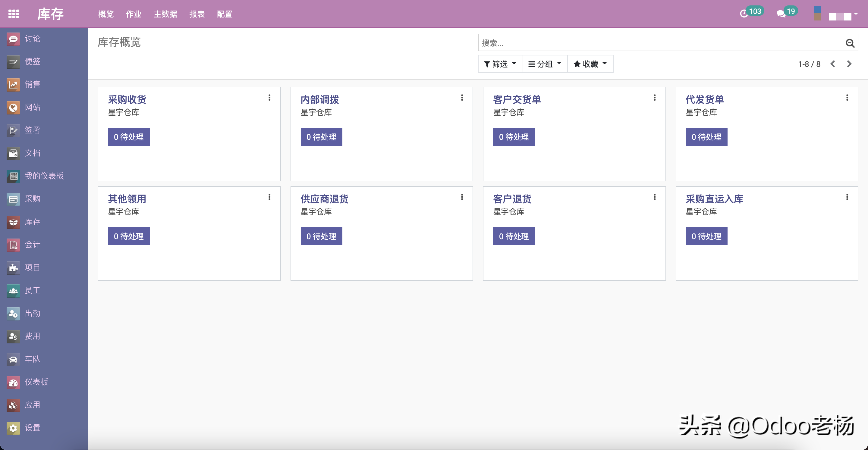Image resolution: width=868 pixels, height=450 pixels.
Task: Click the next page arrow in pager
Action: pyautogui.click(x=849, y=64)
